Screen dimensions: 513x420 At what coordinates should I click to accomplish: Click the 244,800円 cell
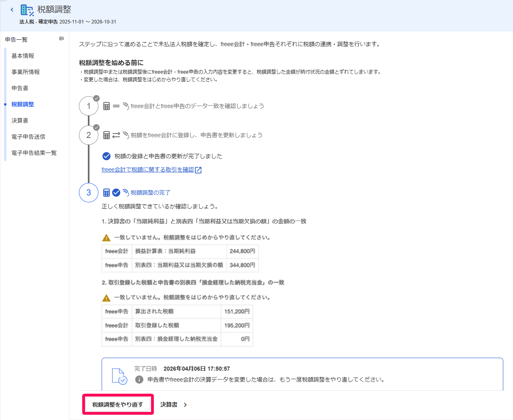[242, 251]
